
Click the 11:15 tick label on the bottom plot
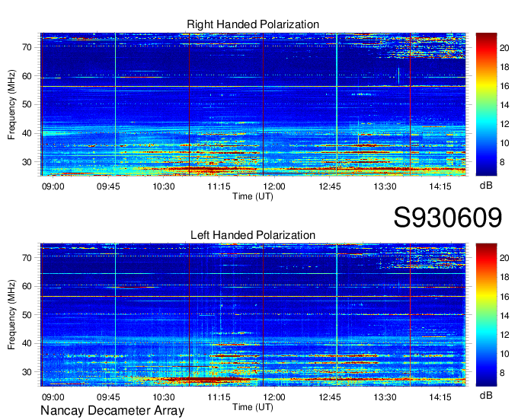(219, 397)
